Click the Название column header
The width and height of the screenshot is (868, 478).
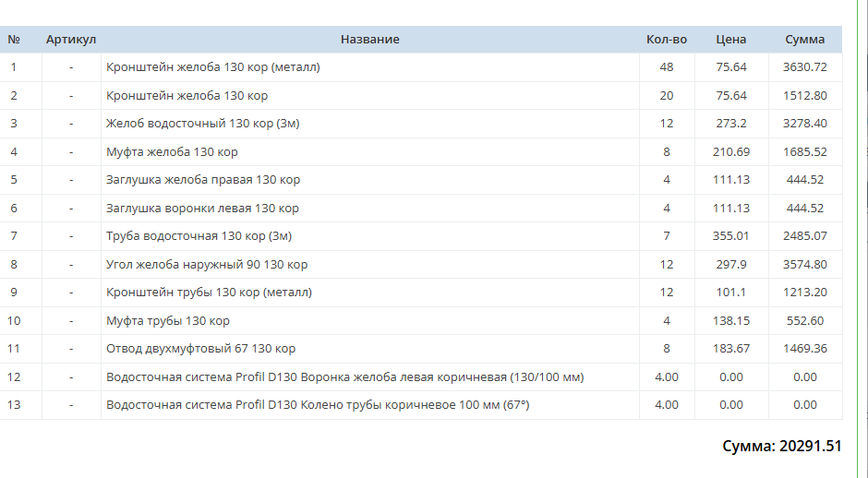click(369, 40)
